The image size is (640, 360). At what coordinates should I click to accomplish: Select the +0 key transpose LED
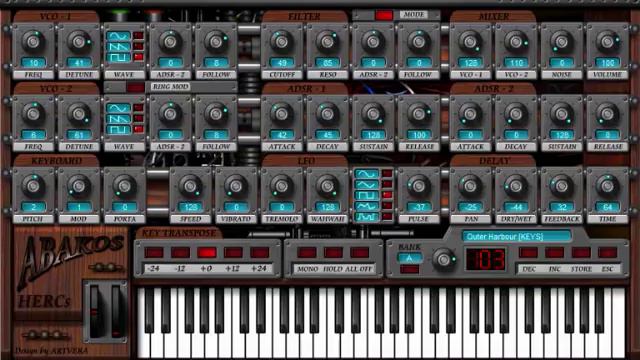pyautogui.click(x=207, y=252)
